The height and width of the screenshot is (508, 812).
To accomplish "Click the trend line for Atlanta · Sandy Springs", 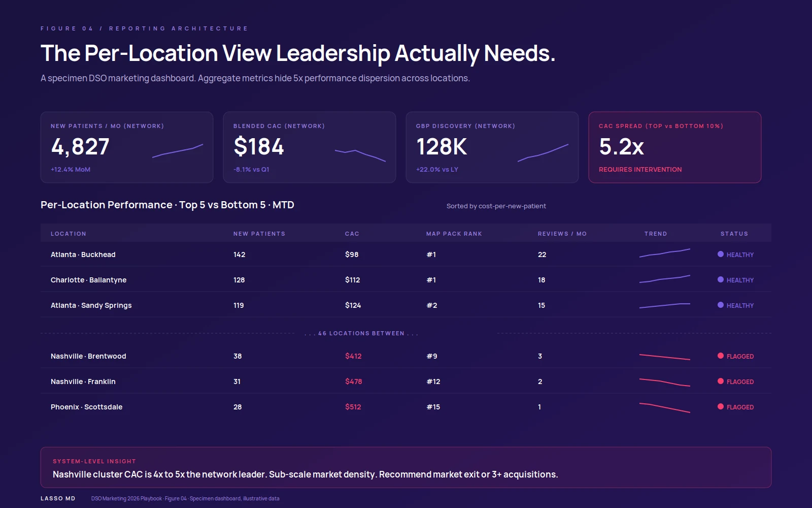I will pyautogui.click(x=665, y=306).
